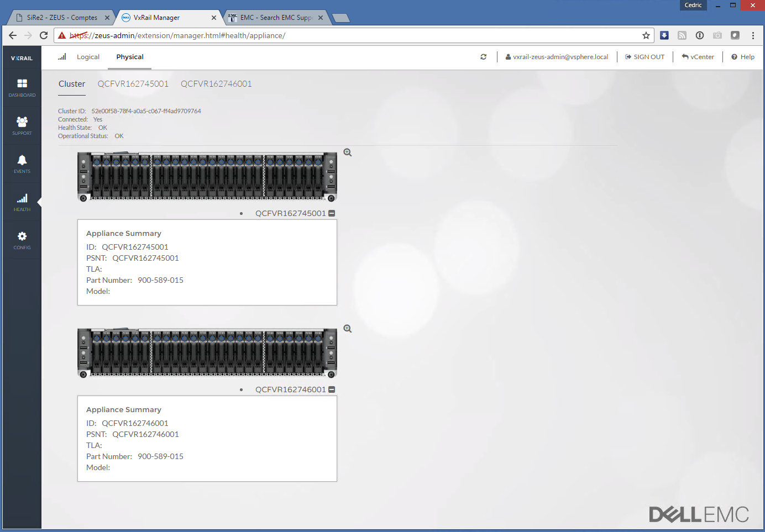765x532 pixels.
Task: Click the browser address bar
Action: click(354, 35)
